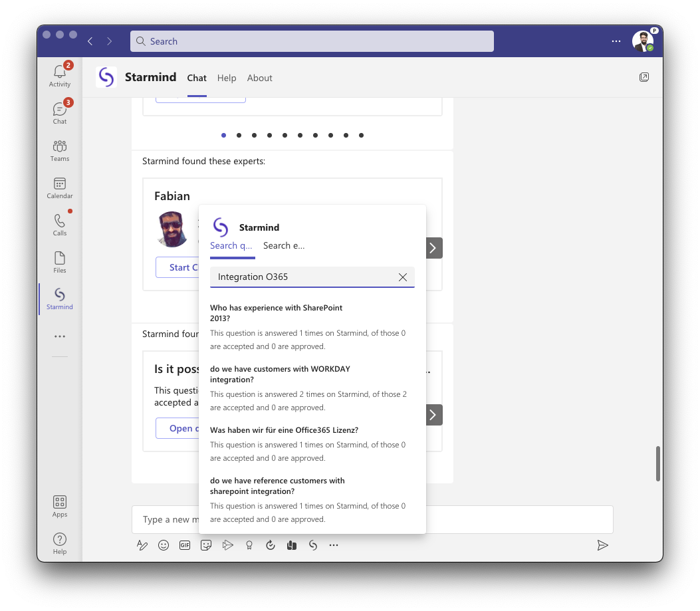Show the next expert card with the arrow
This screenshot has width=700, height=611.
[x=433, y=248]
